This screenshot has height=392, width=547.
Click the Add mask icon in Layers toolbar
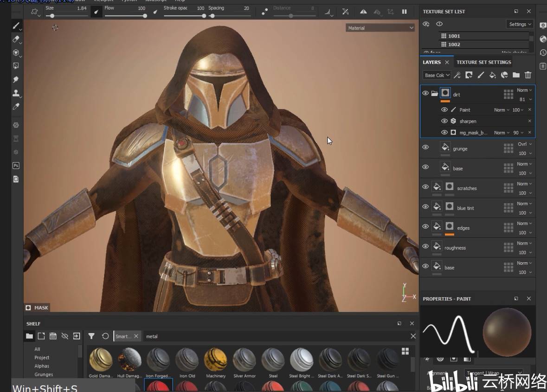[469, 75]
